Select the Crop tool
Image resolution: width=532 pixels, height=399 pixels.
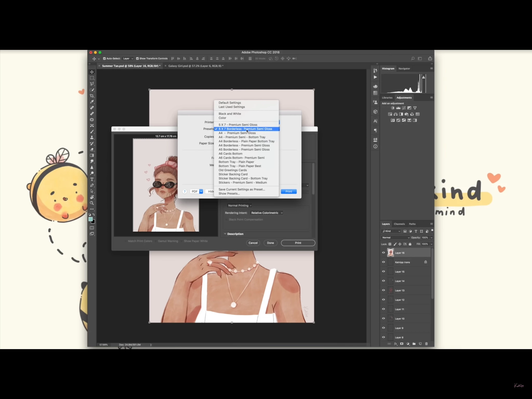[92, 96]
